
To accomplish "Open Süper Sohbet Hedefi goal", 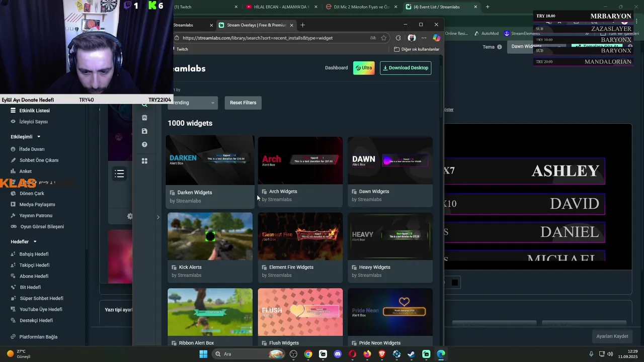I will click(x=37, y=299).
